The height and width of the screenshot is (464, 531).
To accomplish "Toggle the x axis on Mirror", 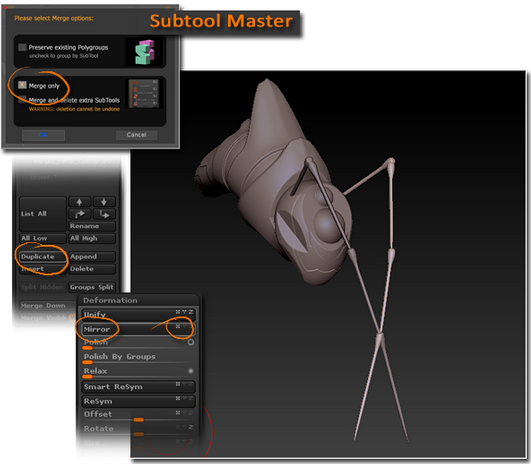I will pyautogui.click(x=178, y=326).
